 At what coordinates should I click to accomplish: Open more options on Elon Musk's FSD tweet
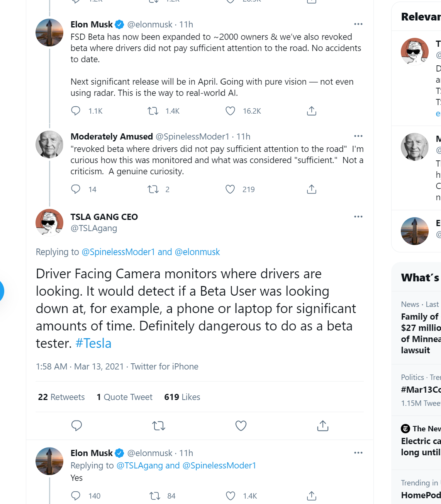tap(358, 24)
